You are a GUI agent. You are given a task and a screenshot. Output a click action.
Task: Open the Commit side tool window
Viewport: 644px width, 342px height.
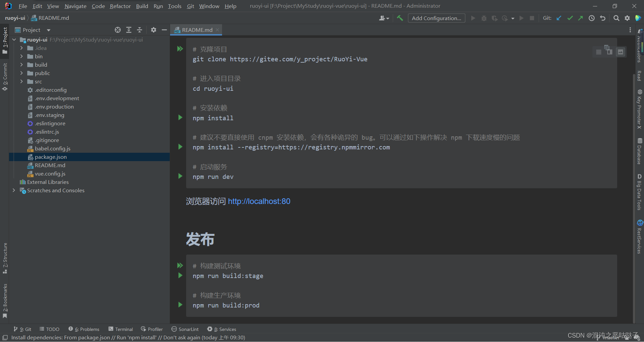point(5,77)
